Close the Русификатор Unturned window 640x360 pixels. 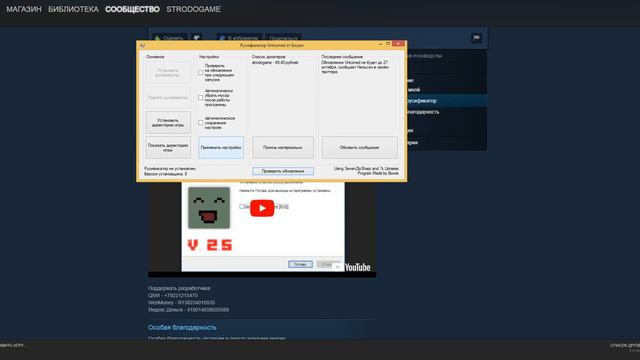398,44
